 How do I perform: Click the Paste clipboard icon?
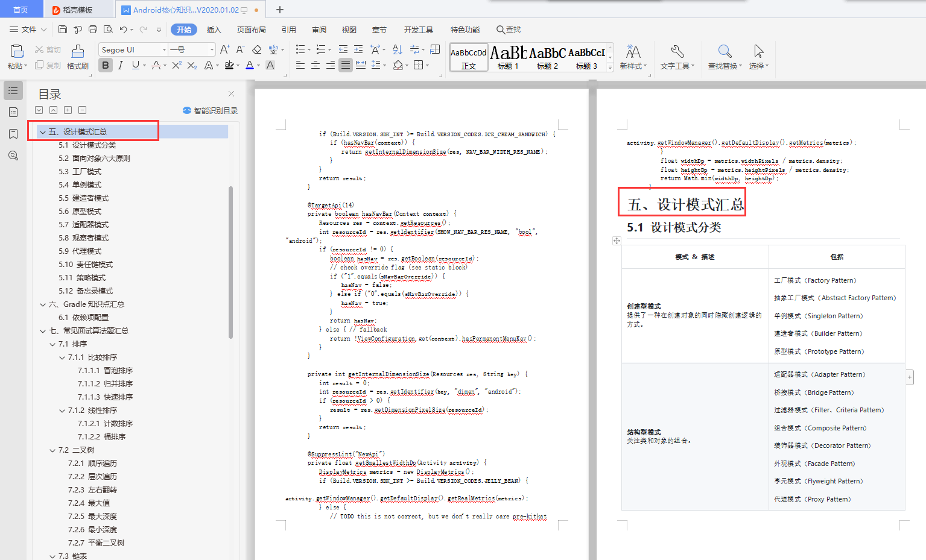click(17, 51)
